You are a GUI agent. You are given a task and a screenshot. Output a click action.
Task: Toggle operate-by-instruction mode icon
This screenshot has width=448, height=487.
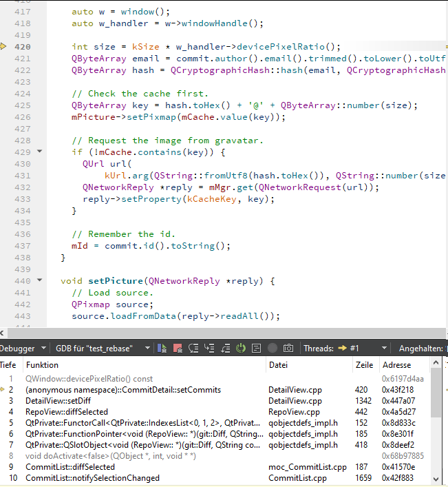(256, 348)
